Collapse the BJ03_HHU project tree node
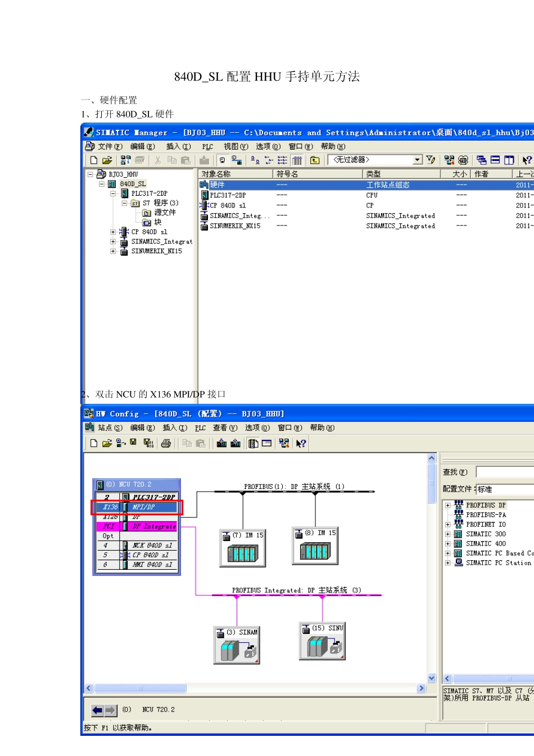The image size is (534, 756). tap(90, 174)
